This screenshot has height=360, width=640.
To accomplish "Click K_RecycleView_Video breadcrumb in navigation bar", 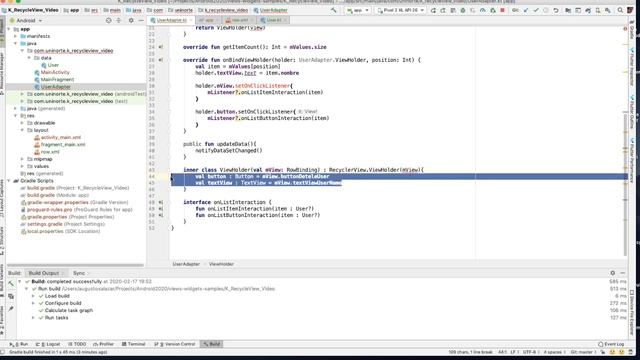I will click(x=31, y=10).
